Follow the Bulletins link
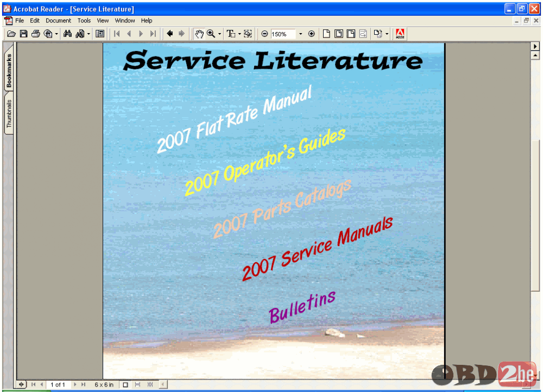 [302, 307]
